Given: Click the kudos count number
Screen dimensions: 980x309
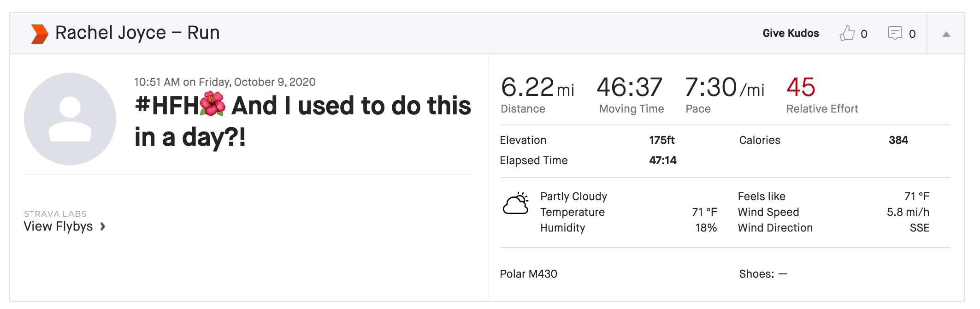Looking at the screenshot, I should click(x=864, y=34).
